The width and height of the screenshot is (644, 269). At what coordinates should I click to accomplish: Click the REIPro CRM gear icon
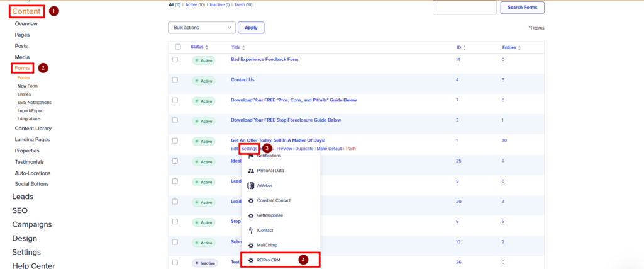click(x=251, y=260)
